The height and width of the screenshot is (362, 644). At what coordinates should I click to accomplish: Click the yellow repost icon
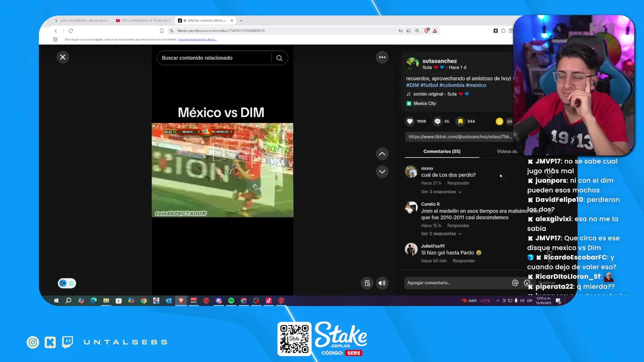tap(499, 121)
